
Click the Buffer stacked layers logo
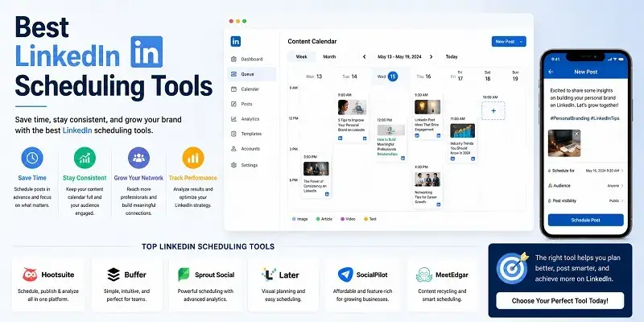point(114,275)
